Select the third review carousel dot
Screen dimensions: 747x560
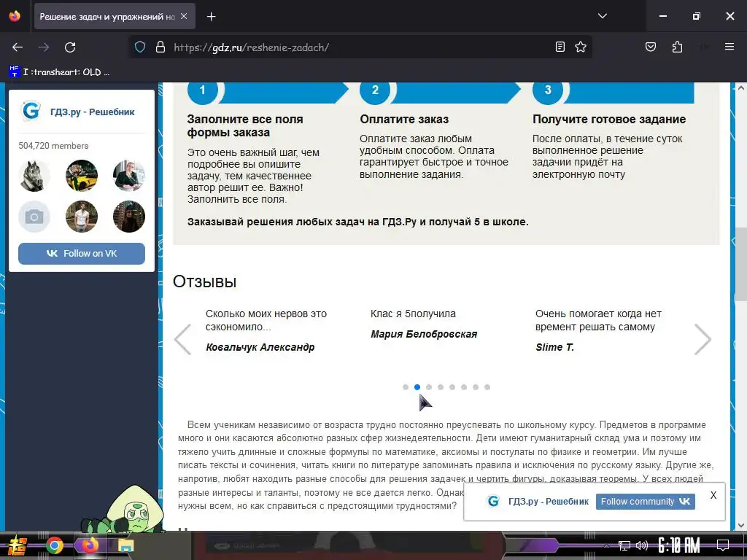(x=429, y=387)
